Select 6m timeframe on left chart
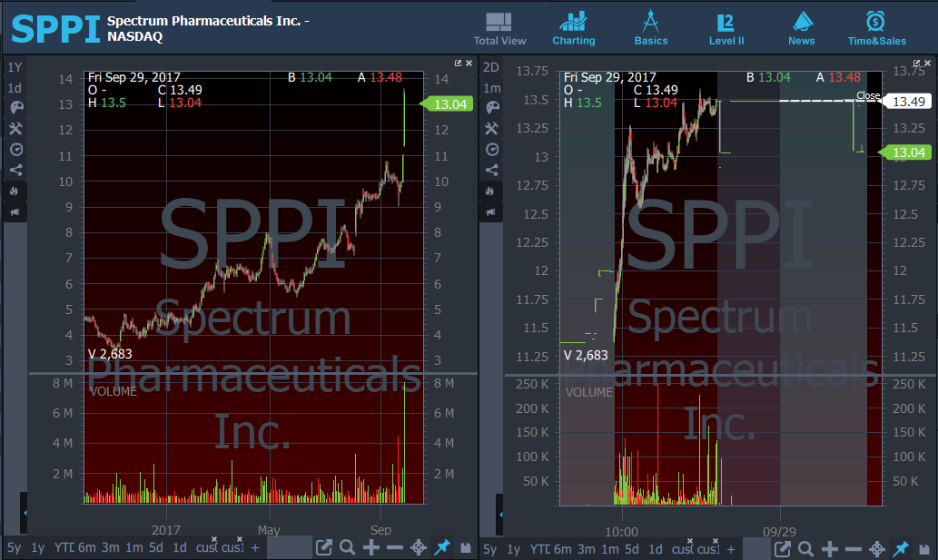 pos(86,548)
